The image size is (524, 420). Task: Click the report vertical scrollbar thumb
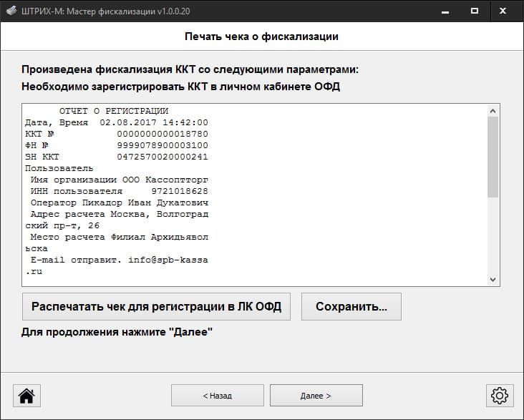point(493,157)
